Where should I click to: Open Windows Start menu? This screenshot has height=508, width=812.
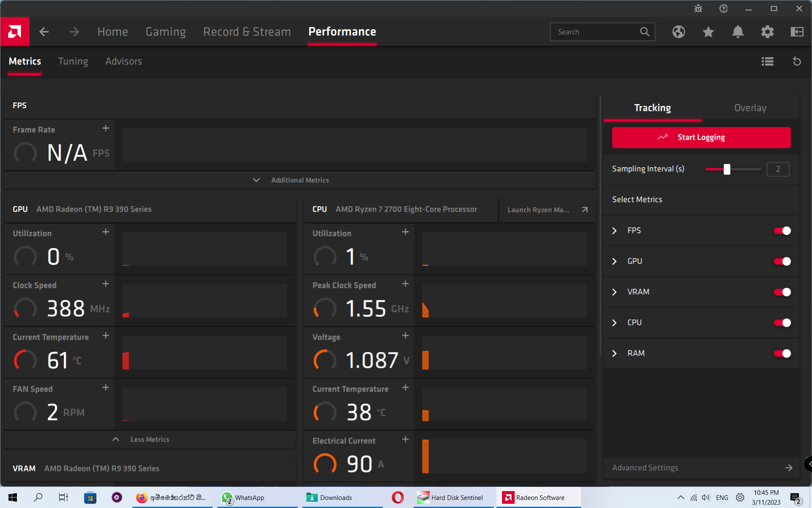coord(13,497)
